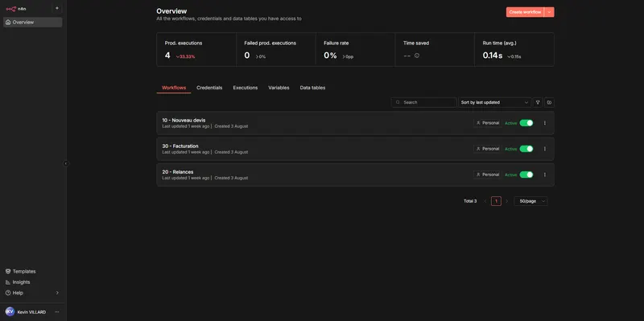This screenshot has width=644, height=321.
Task: Click the Kevin VILLARD avatar
Action: point(10,312)
